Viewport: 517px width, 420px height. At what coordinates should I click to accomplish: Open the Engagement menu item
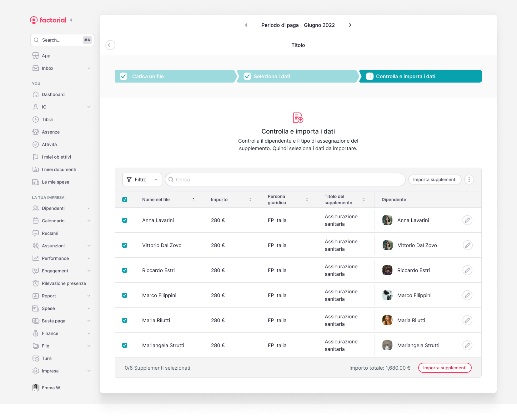(x=62, y=271)
